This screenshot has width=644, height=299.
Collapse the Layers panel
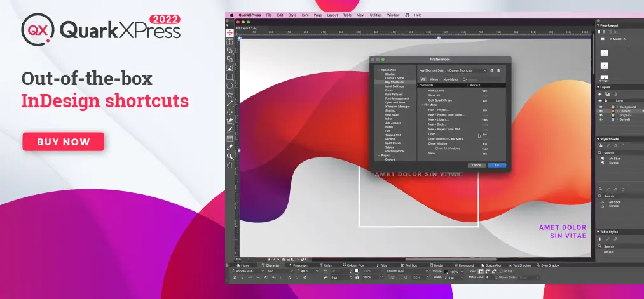tap(598, 88)
